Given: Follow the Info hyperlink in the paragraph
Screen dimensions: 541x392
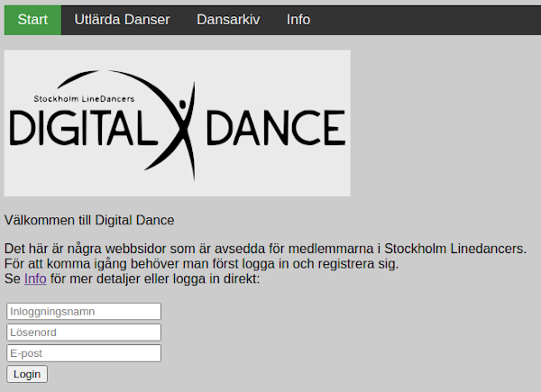Looking at the screenshot, I should point(35,278).
